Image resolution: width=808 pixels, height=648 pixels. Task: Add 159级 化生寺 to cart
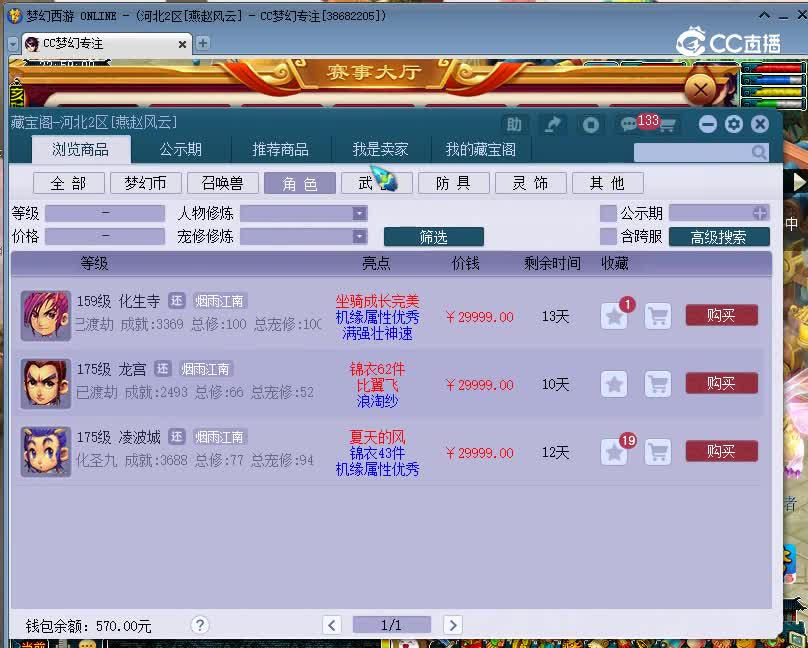click(x=658, y=316)
